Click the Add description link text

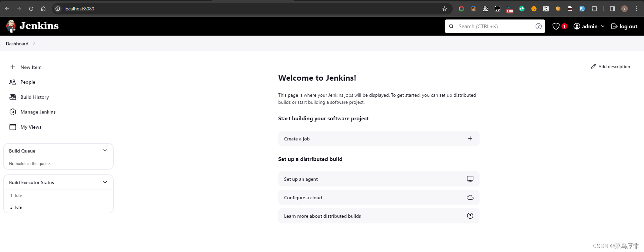coord(614,67)
